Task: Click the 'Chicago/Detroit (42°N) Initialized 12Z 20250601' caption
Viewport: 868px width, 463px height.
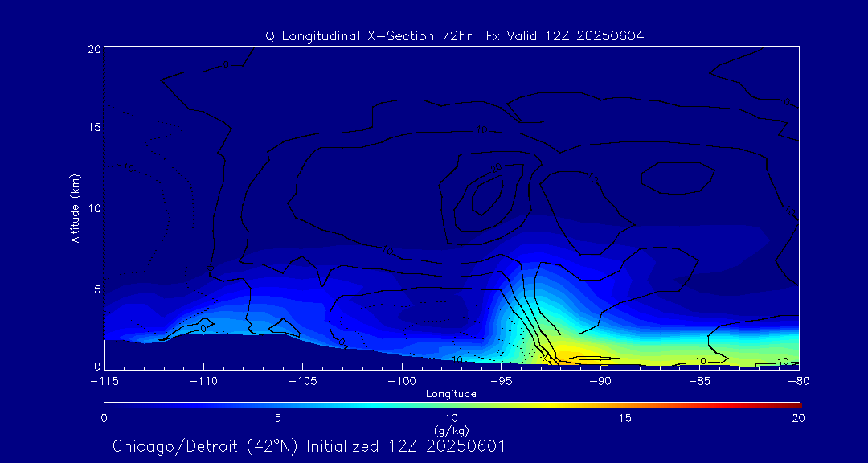Action: [309, 446]
